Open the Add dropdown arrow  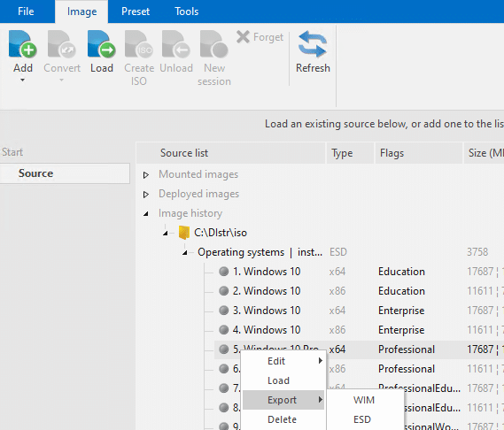22,80
